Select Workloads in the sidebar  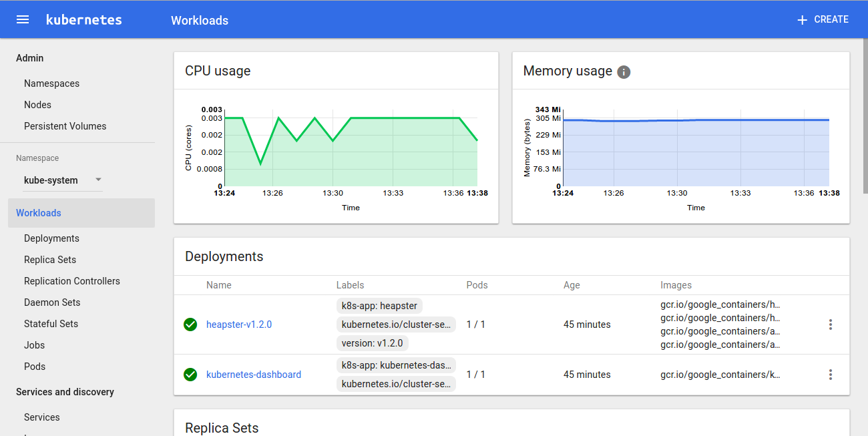(81, 213)
